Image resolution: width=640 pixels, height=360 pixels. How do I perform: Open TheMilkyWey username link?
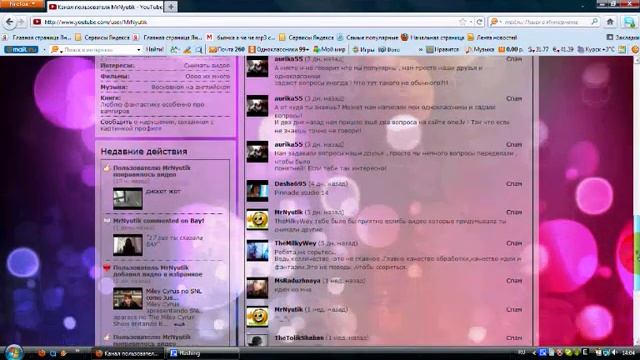click(295, 243)
